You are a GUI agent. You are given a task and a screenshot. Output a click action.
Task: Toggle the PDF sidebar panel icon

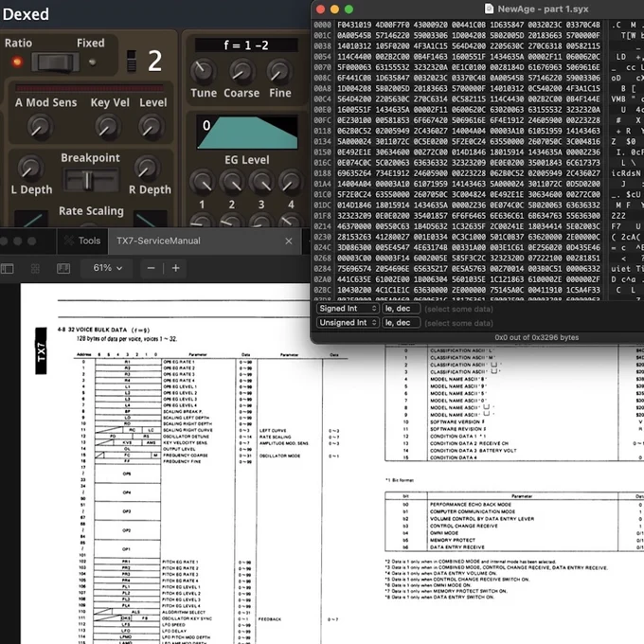8,269
